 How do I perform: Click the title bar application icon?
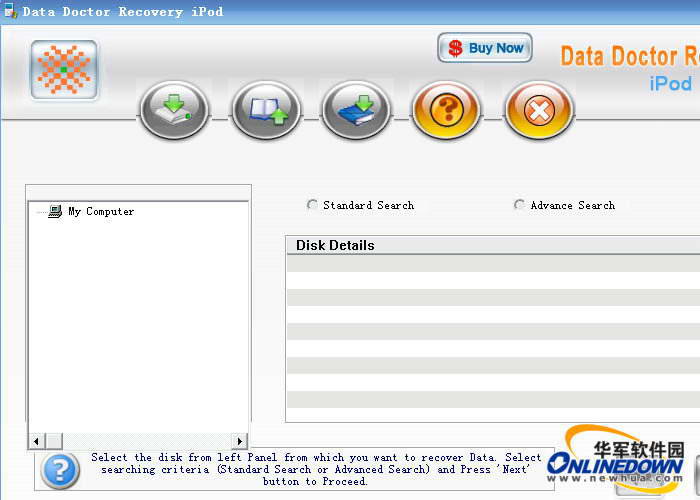[10, 11]
